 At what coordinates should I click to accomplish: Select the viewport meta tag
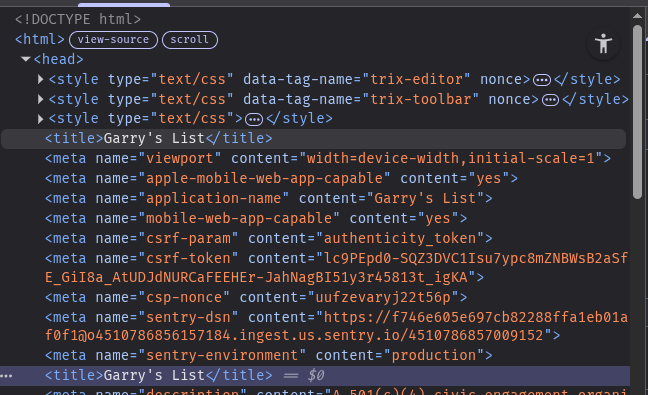328,158
